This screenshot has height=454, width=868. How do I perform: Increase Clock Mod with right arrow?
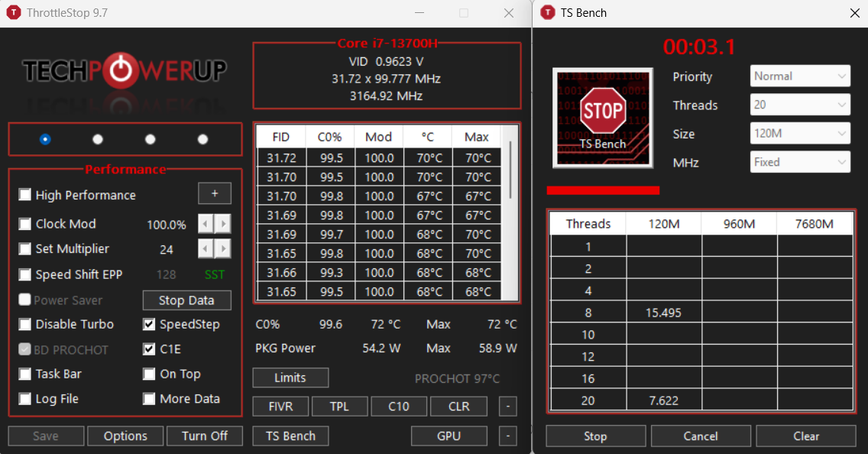(x=223, y=224)
